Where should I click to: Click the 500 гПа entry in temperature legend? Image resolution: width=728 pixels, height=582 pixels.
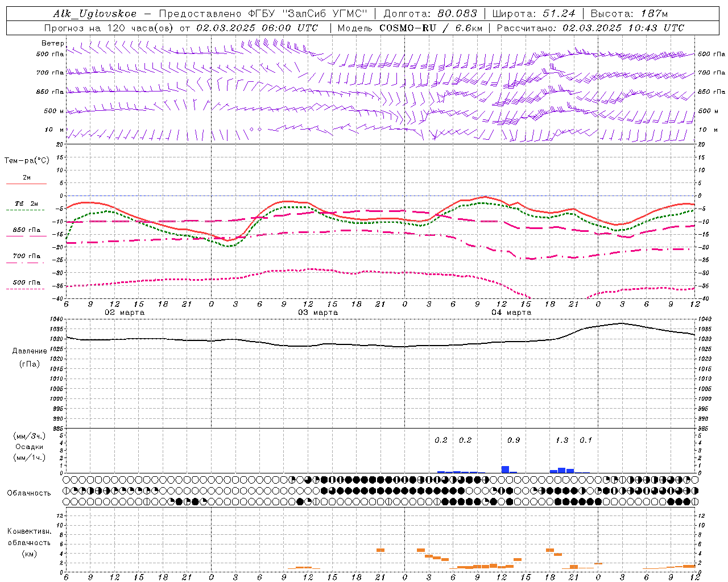(x=27, y=282)
